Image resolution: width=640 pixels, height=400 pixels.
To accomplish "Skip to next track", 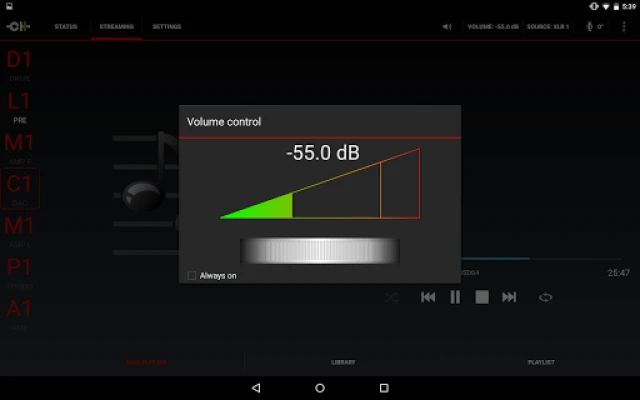I will [509, 297].
